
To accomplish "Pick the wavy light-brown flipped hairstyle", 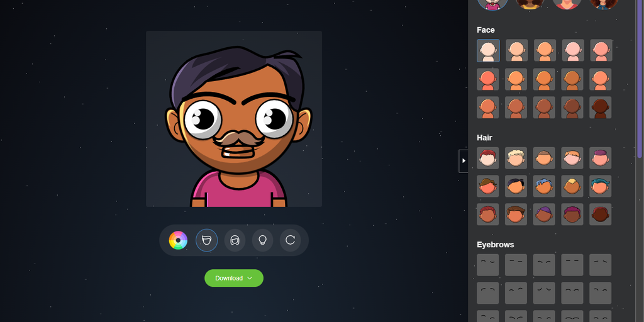I will tap(488, 186).
